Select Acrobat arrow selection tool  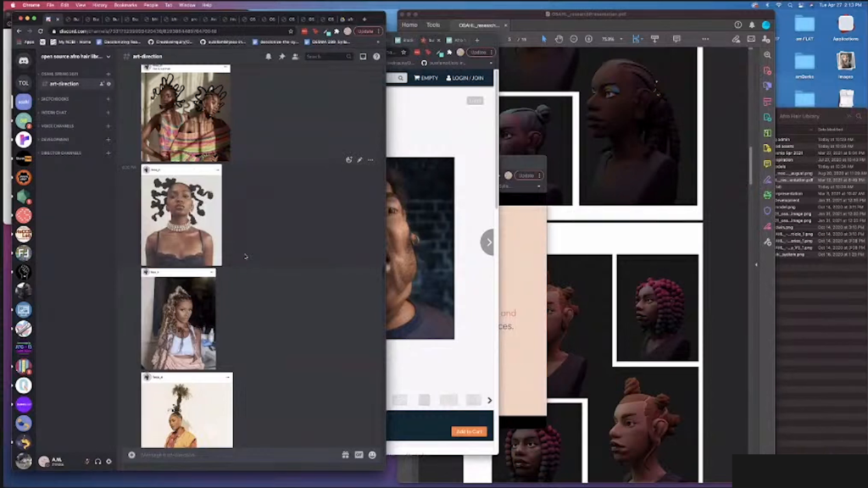(544, 39)
